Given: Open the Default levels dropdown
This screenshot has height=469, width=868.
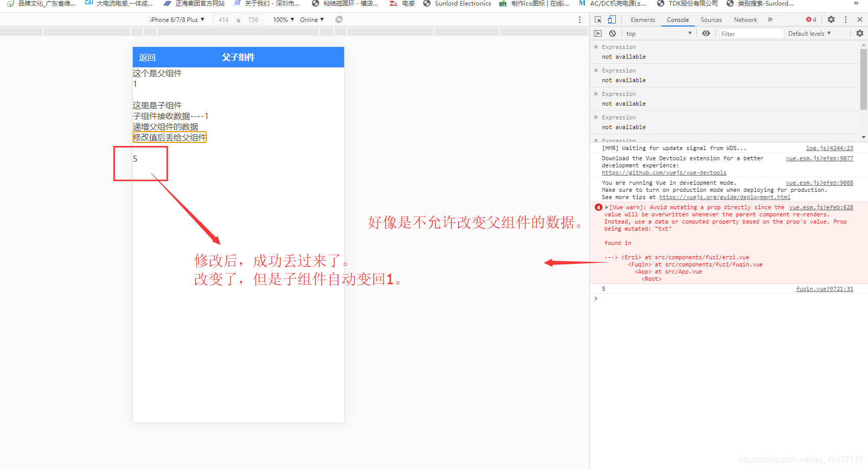Looking at the screenshot, I should pos(809,34).
